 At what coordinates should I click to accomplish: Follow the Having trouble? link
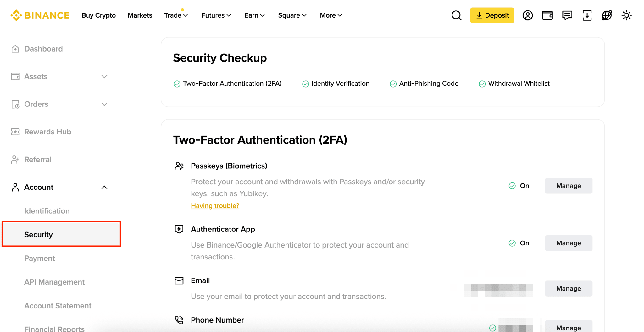coord(215,206)
